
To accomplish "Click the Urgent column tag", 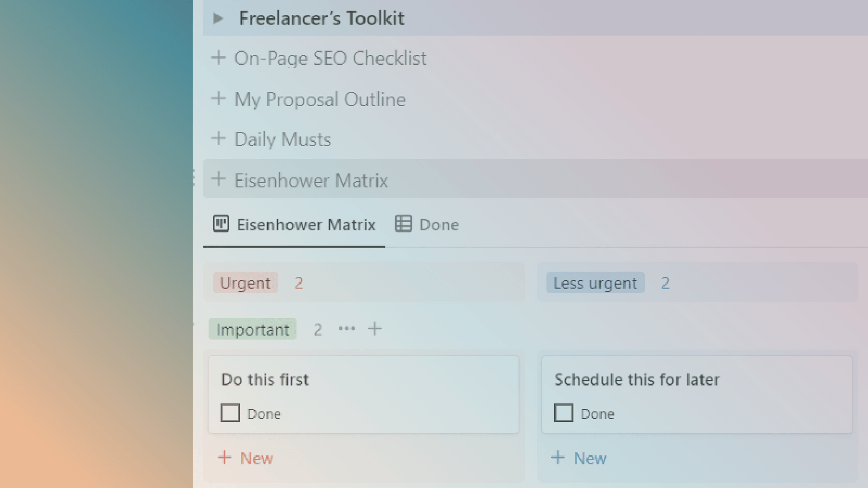I will click(x=245, y=282).
